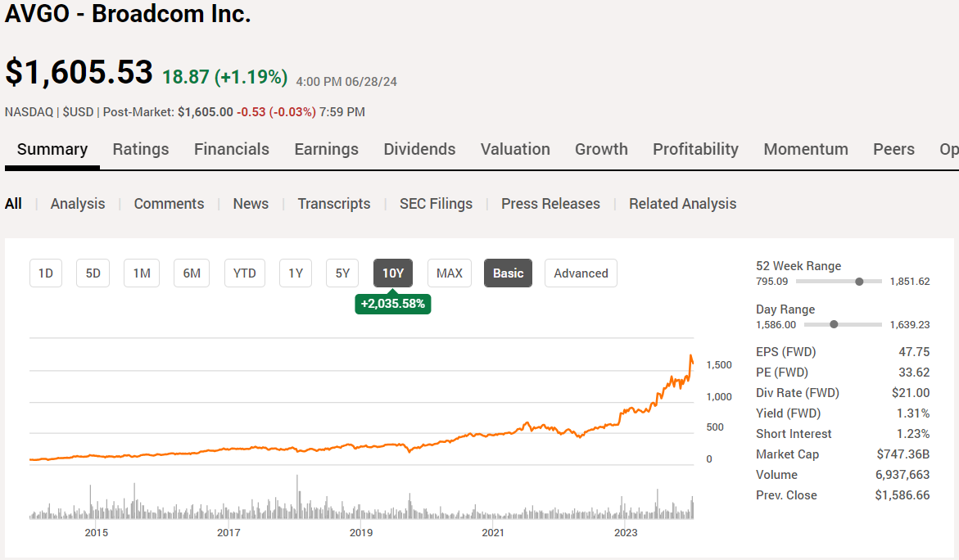Switch to the Valuation tab
This screenshot has height=560, width=959.
(515, 150)
